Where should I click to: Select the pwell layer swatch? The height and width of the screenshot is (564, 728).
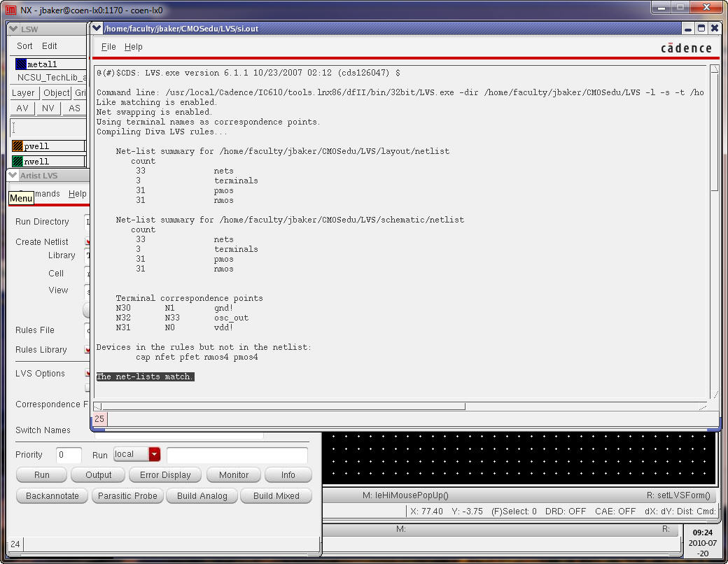pyautogui.click(x=18, y=146)
